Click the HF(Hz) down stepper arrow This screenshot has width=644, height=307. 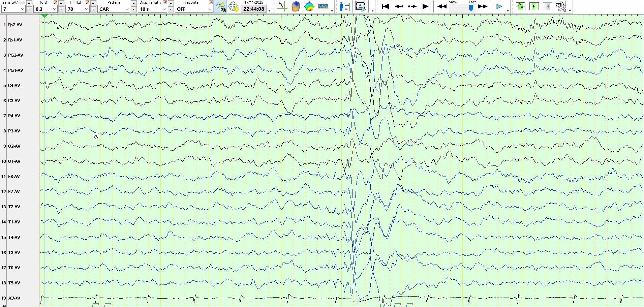pos(93,9)
